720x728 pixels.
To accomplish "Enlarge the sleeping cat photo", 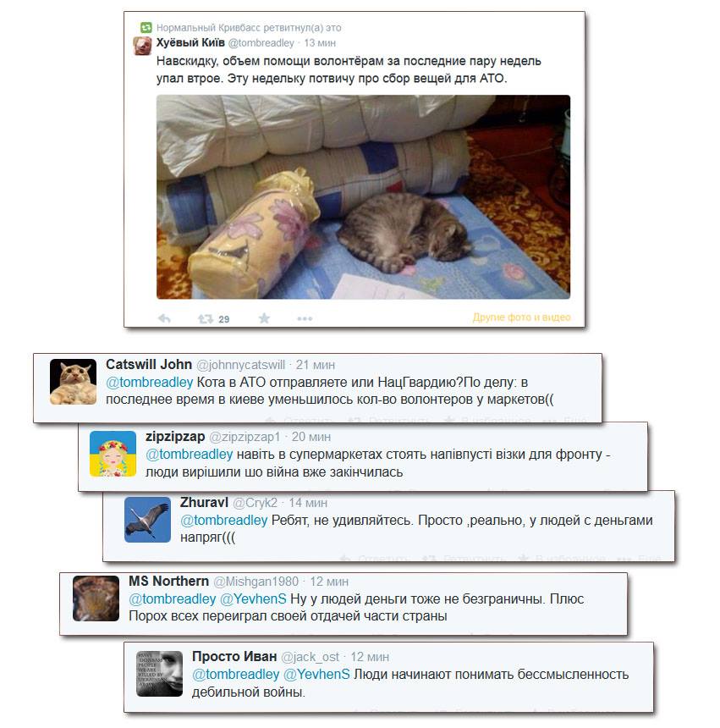I will tap(363, 197).
